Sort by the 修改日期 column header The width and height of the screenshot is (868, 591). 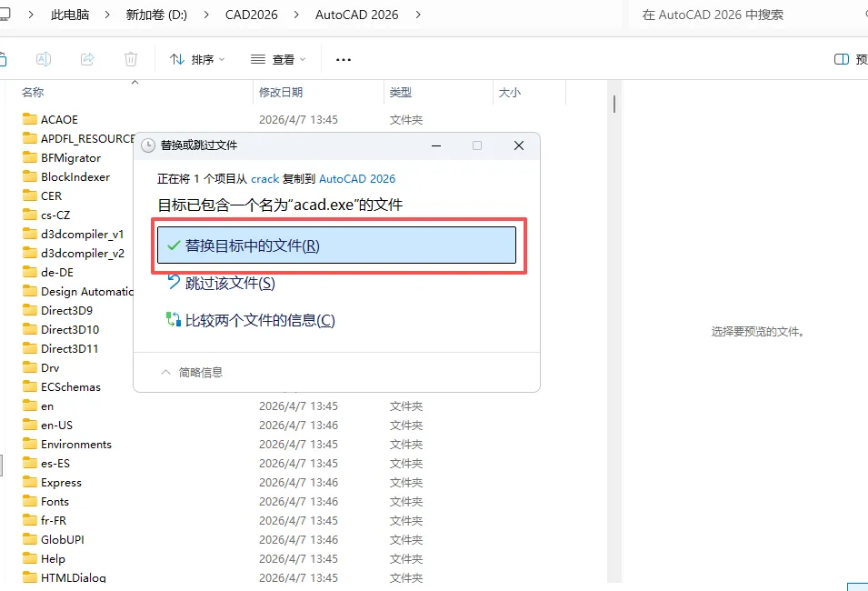click(x=281, y=93)
